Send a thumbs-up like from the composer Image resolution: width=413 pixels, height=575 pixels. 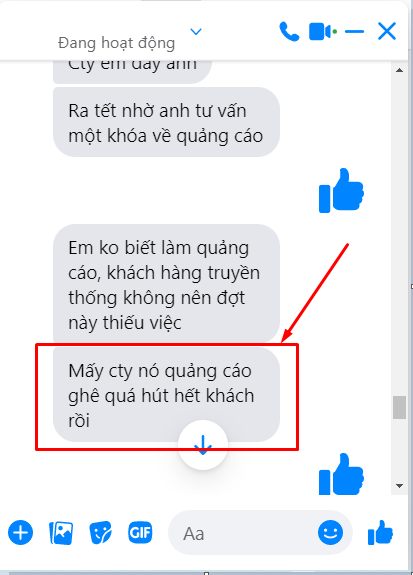(380, 532)
